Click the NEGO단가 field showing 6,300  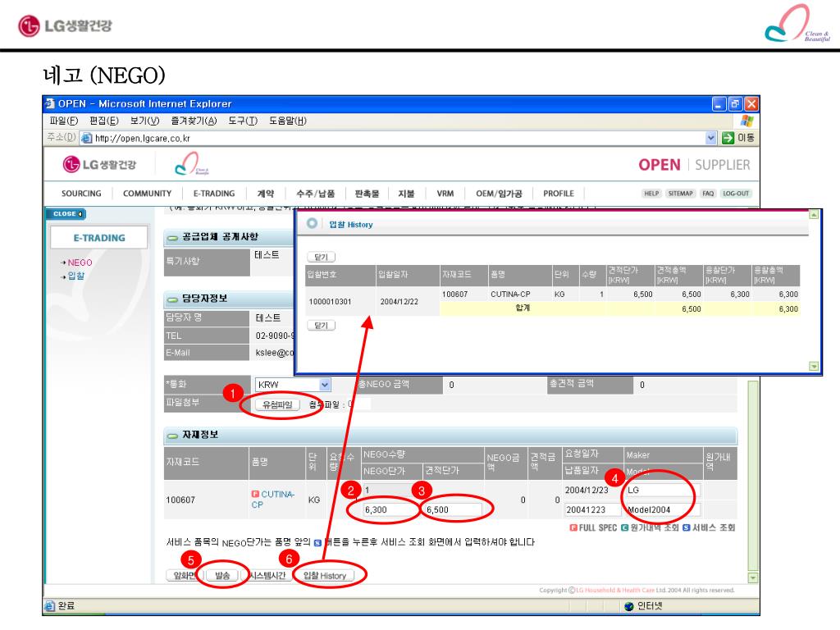click(x=390, y=509)
